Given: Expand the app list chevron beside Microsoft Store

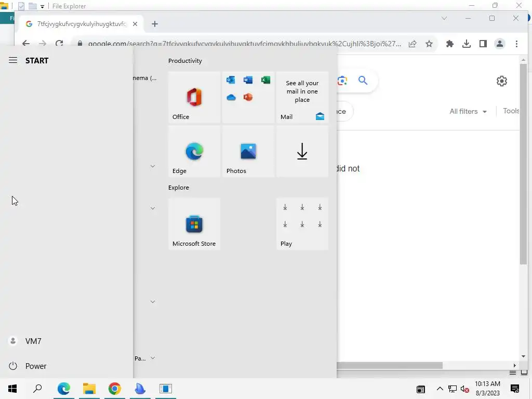Looking at the screenshot, I should 153,208.
